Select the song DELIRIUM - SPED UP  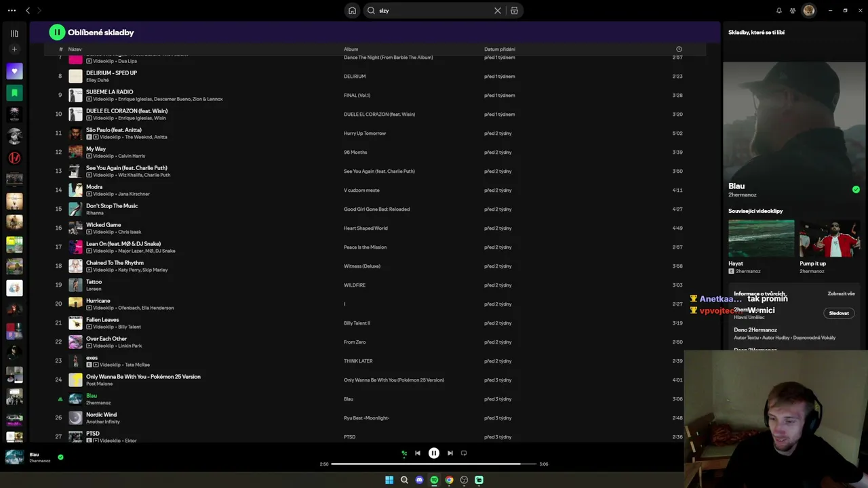click(111, 73)
